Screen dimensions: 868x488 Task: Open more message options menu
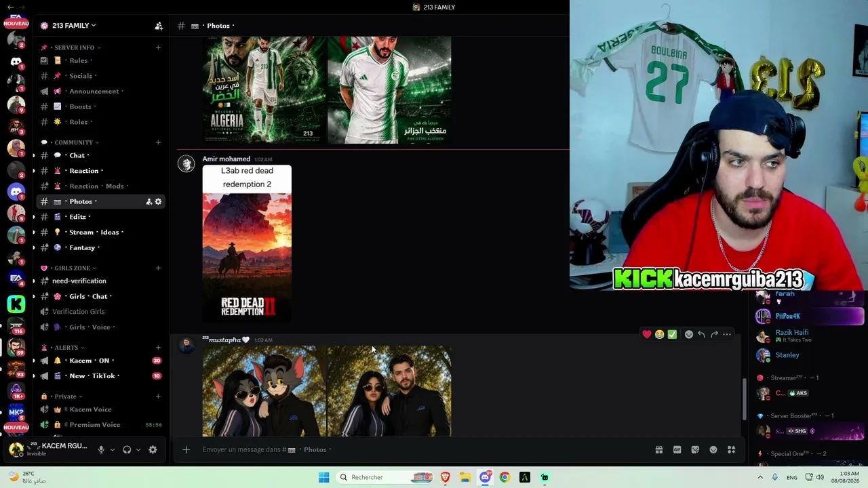point(727,334)
